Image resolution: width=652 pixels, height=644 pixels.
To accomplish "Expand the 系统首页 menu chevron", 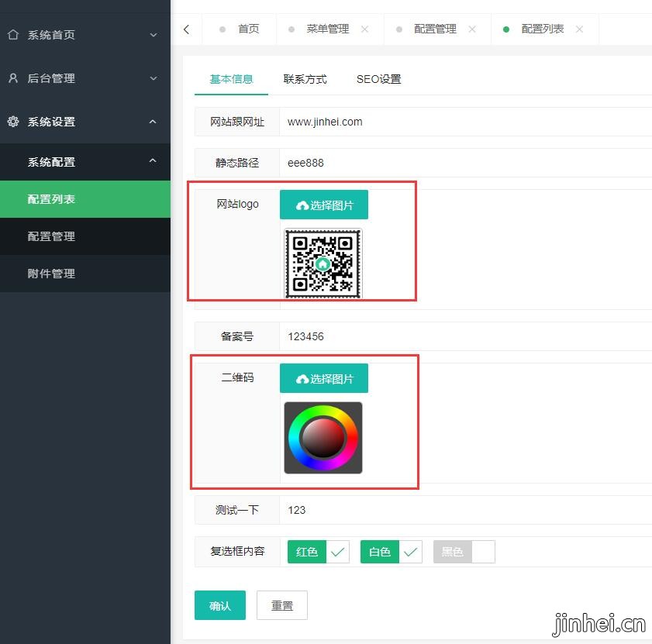I will pos(154,35).
